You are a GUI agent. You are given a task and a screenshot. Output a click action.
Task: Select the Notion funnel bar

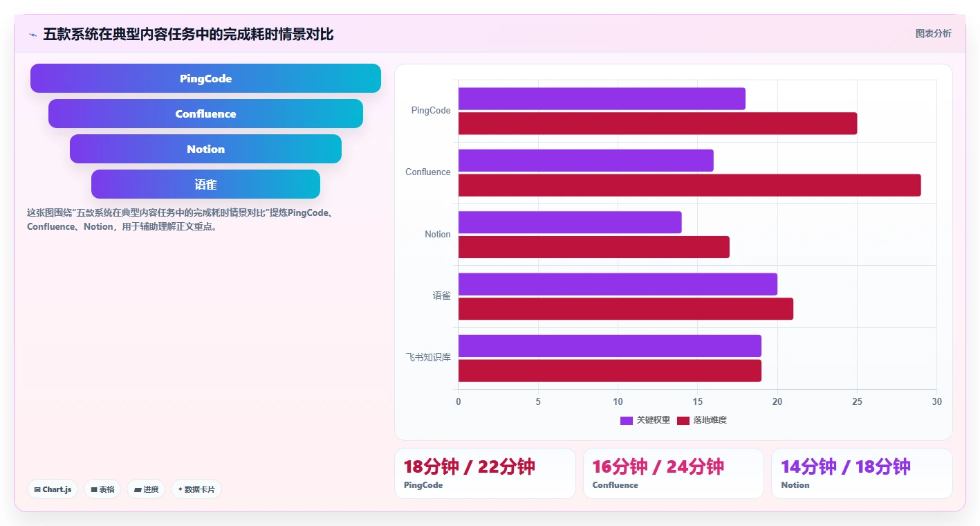[x=205, y=149]
